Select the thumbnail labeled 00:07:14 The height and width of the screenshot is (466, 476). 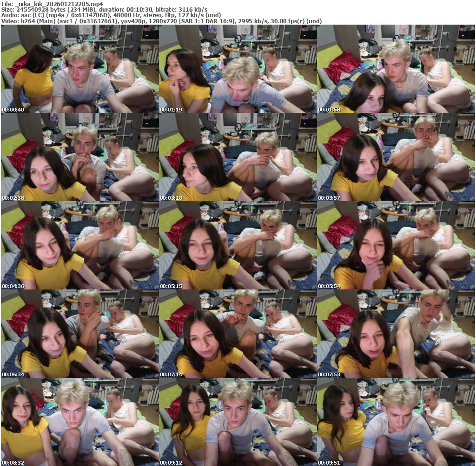(238, 334)
